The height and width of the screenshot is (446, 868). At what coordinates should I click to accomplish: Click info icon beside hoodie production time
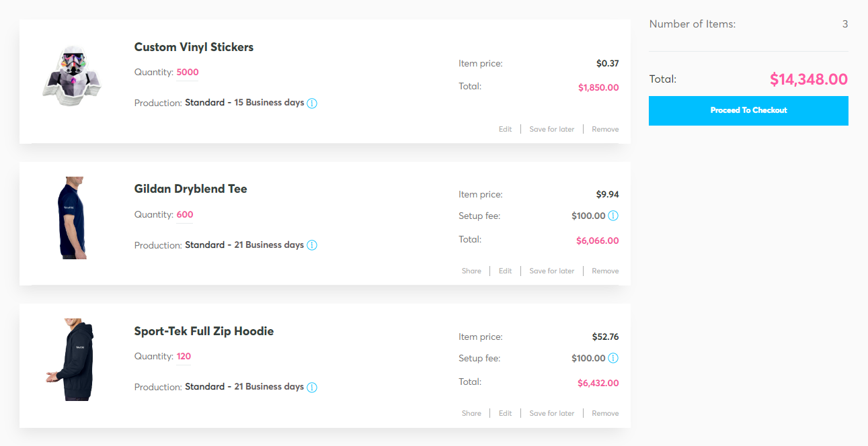[312, 387]
